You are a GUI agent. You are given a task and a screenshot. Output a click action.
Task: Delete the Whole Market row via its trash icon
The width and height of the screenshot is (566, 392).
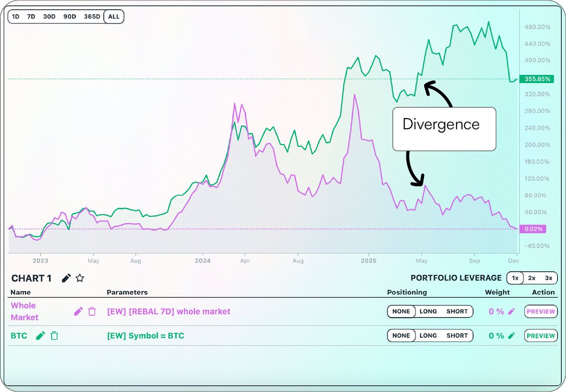click(92, 311)
